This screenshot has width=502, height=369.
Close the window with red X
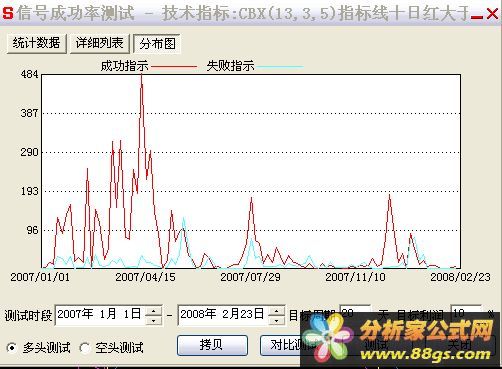coord(492,14)
